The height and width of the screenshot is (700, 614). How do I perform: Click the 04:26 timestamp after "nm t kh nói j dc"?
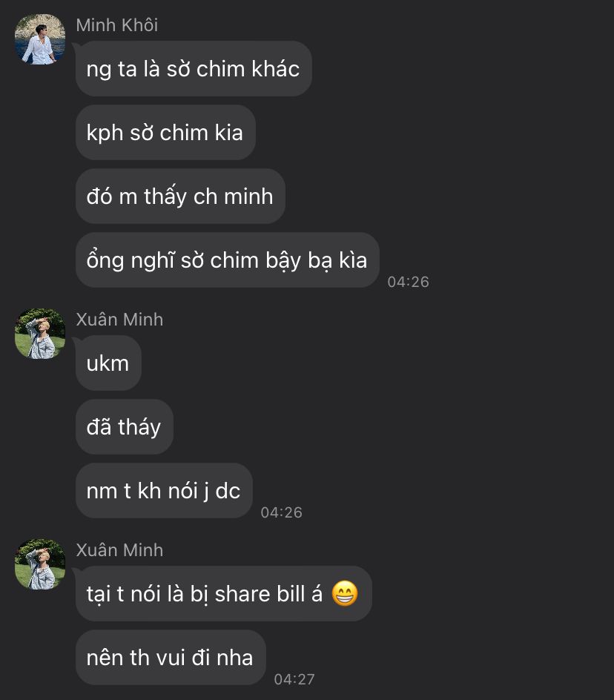point(281,512)
